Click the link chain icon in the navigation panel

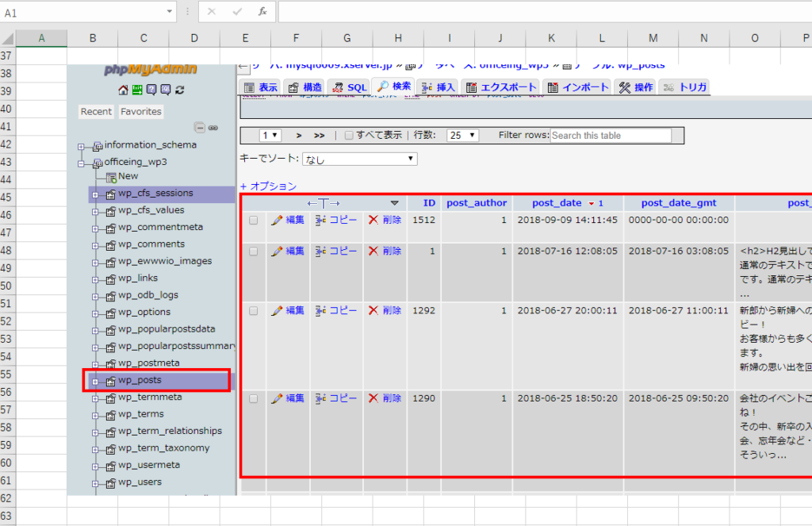[x=213, y=128]
